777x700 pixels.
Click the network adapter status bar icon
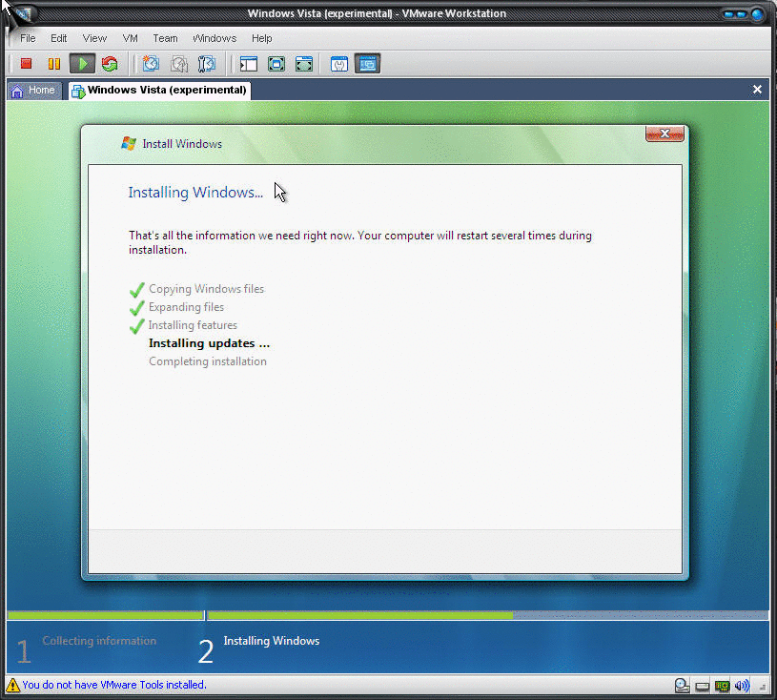(x=722, y=686)
